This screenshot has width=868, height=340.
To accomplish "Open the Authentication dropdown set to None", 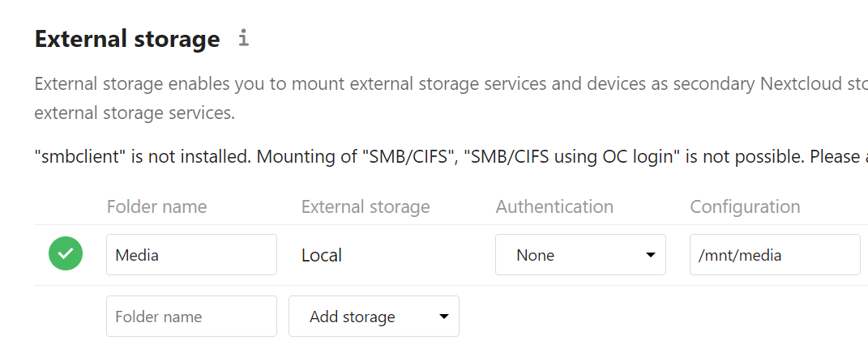I will pos(580,255).
